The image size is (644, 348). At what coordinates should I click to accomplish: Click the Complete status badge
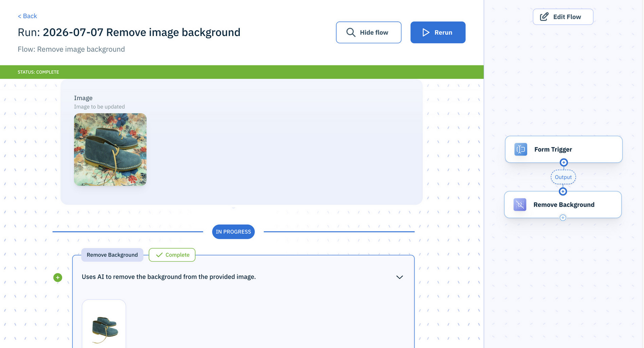(172, 255)
